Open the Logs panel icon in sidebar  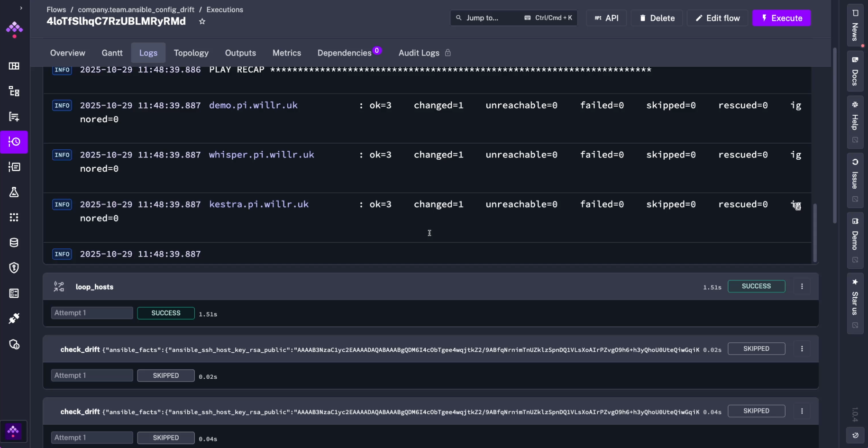pos(14,167)
